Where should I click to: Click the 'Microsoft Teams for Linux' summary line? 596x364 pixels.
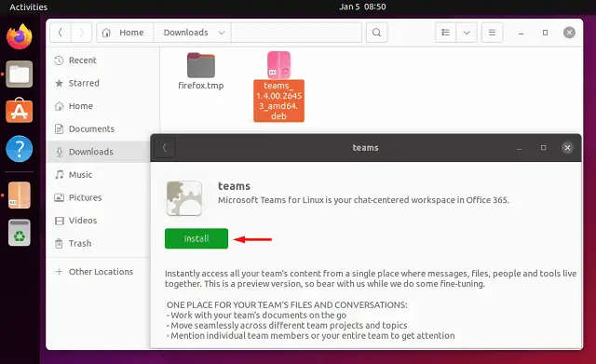(363, 200)
